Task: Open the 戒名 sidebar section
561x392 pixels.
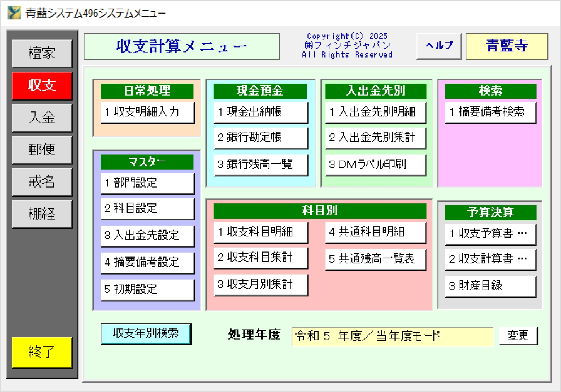Action: [x=42, y=182]
